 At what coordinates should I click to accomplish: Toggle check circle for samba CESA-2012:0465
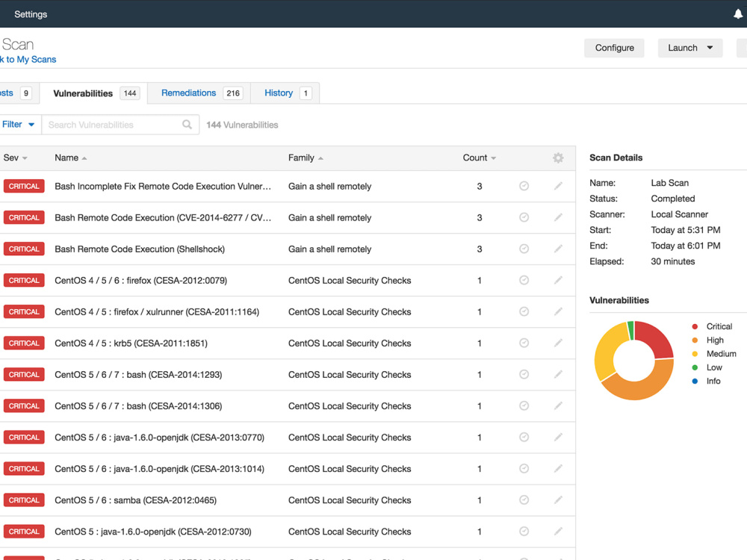[x=524, y=500]
